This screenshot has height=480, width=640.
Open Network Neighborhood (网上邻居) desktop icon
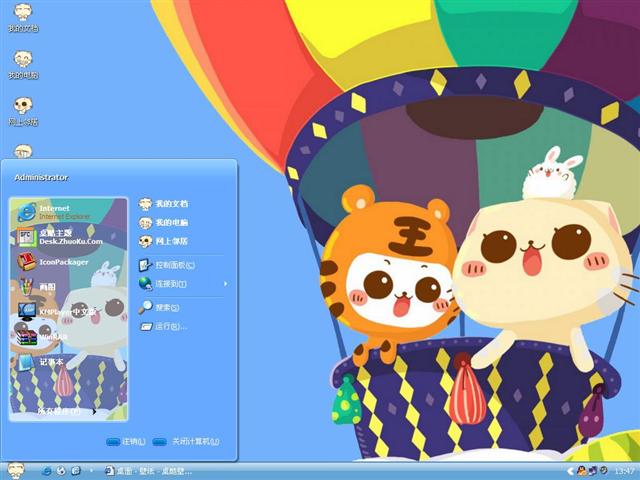tap(23, 111)
